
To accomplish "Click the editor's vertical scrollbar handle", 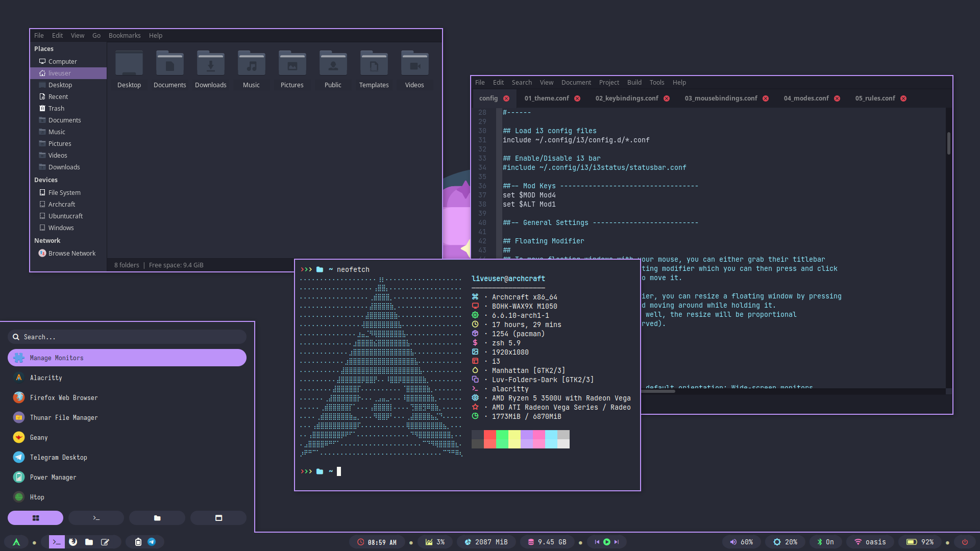I will click(948, 143).
